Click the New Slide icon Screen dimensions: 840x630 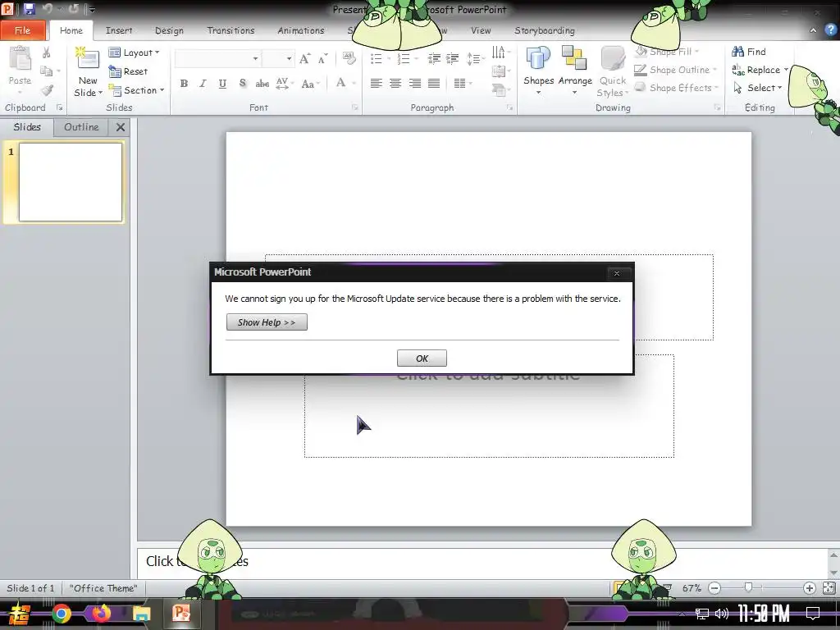click(88, 58)
